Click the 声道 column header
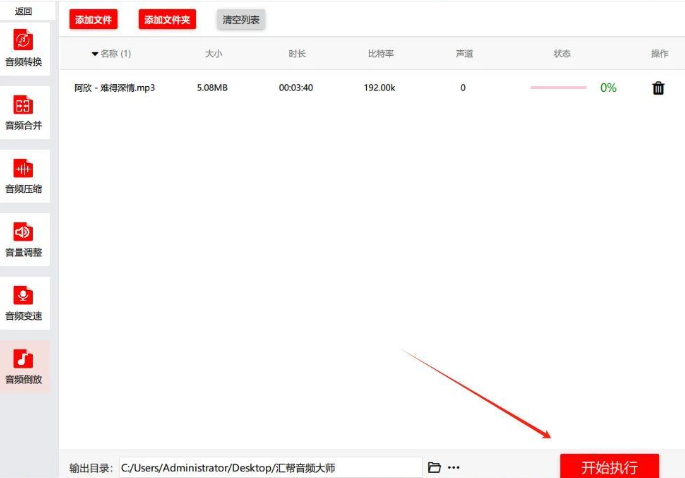The height and width of the screenshot is (478, 685). click(464, 54)
